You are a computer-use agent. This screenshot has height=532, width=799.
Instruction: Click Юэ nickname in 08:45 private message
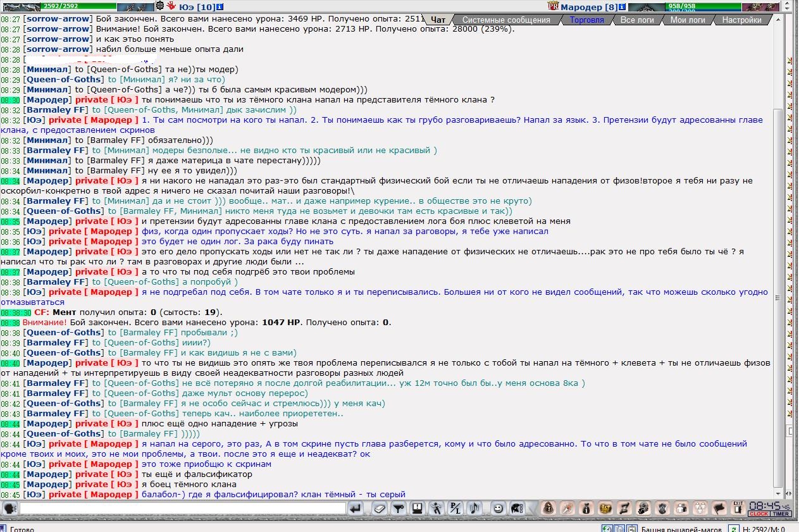(x=34, y=495)
